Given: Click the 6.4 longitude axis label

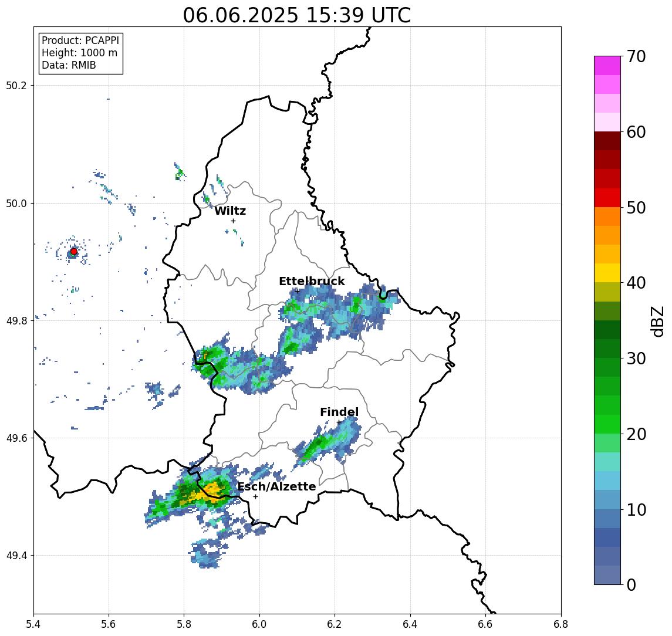Looking at the screenshot, I should (x=410, y=624).
